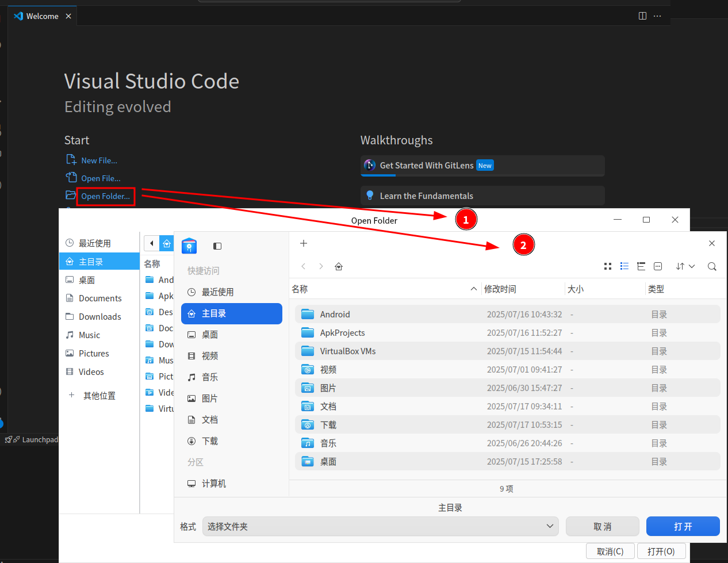The height and width of the screenshot is (563, 728).
Task: Click the split editor icon
Action: click(643, 16)
